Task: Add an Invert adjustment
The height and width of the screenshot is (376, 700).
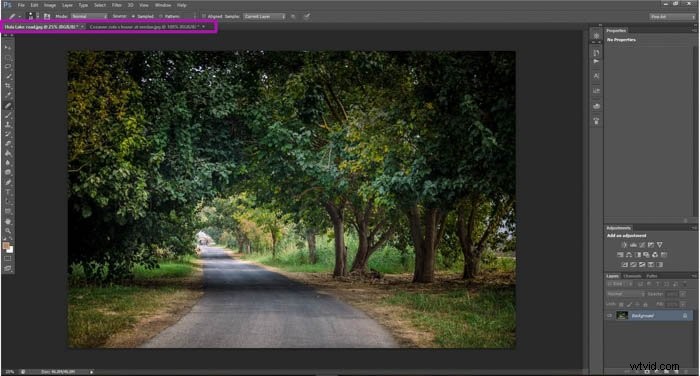Action: [625, 264]
